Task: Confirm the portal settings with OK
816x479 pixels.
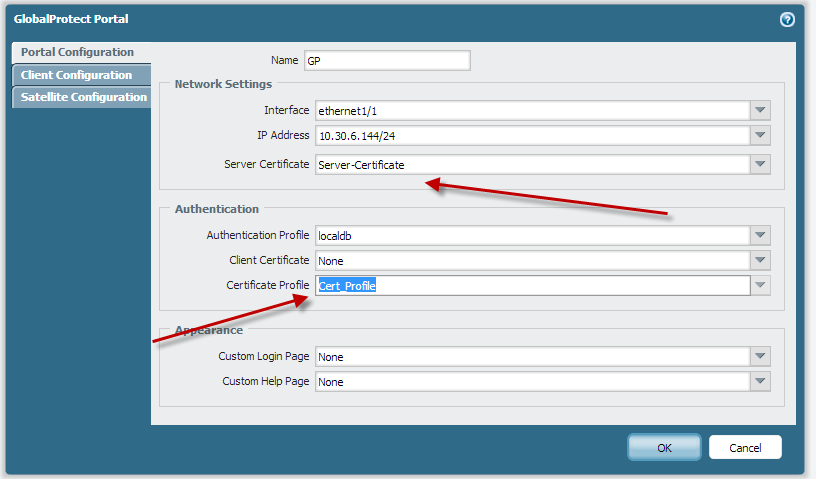Action: (664, 447)
